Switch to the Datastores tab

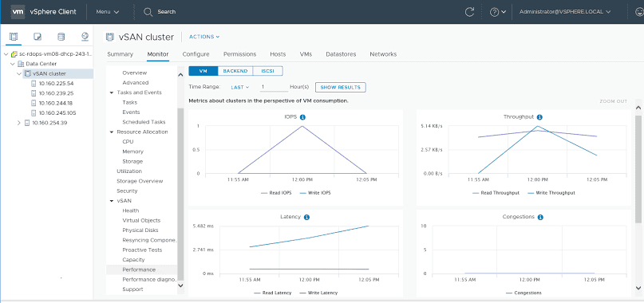coord(341,54)
